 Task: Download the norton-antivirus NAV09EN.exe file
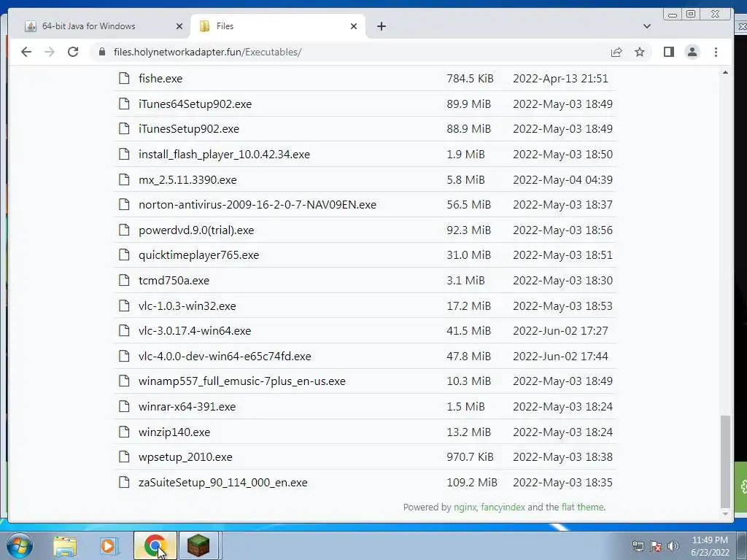tap(258, 205)
